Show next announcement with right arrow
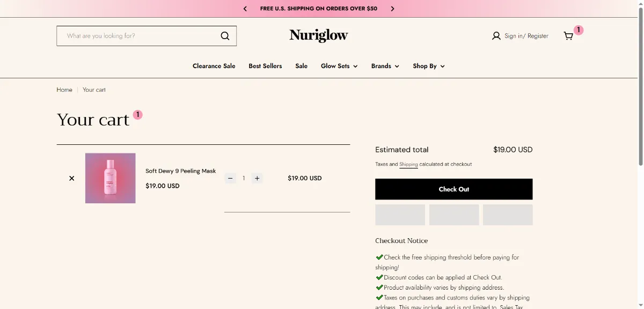Viewport: 644px width, 309px height. pos(392,9)
